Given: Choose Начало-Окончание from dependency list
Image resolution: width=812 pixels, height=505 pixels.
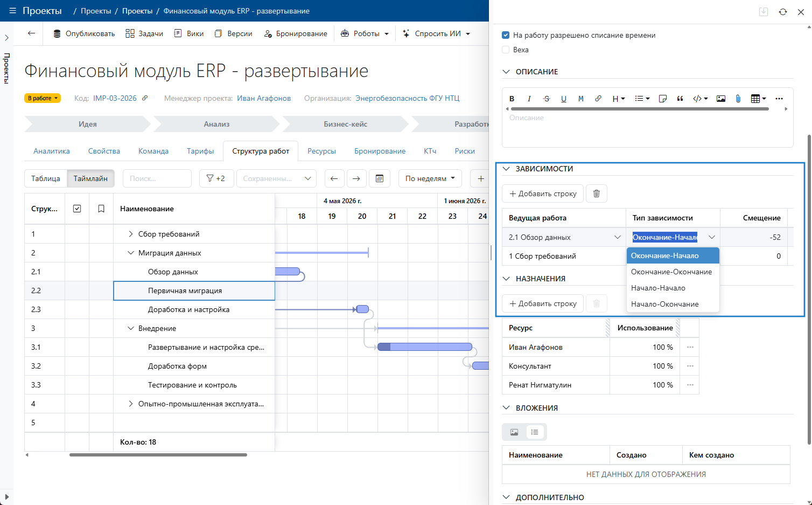Looking at the screenshot, I should coord(673,304).
